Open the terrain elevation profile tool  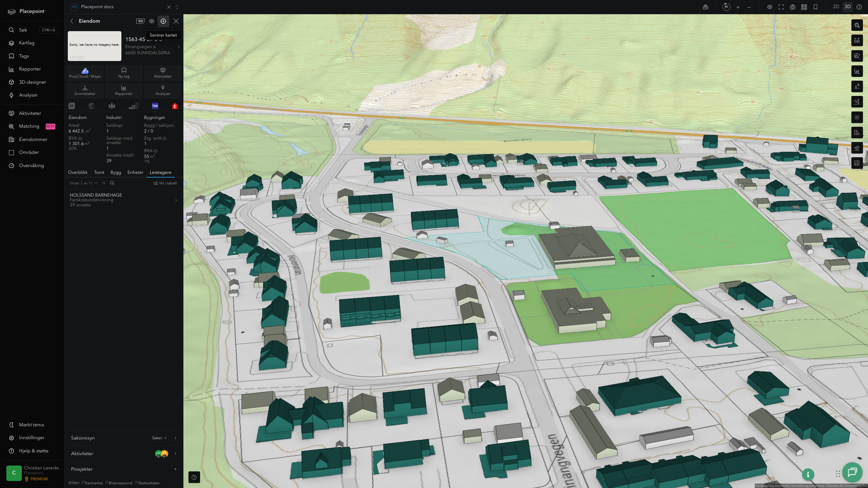click(x=857, y=102)
